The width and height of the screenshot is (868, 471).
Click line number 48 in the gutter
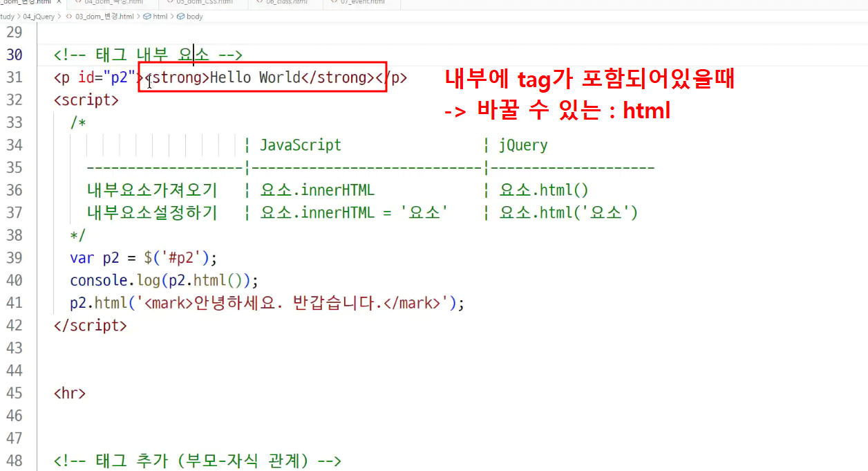(x=15, y=461)
